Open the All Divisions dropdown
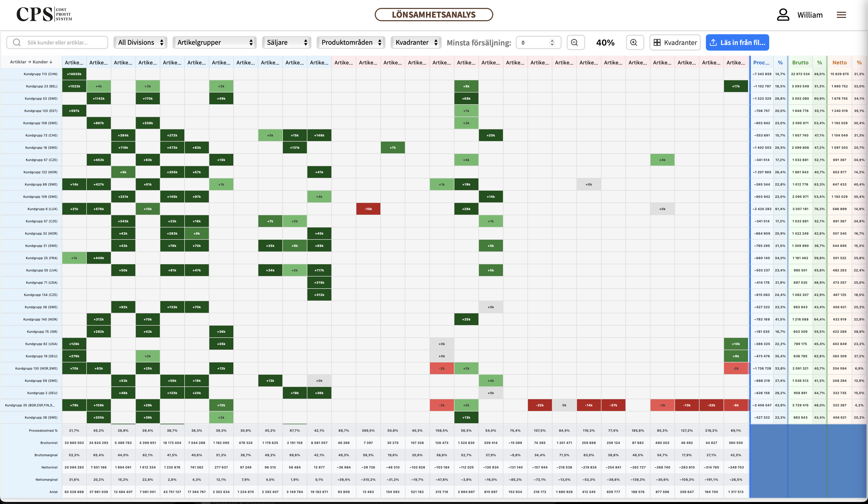This screenshot has height=504, width=868. point(140,42)
